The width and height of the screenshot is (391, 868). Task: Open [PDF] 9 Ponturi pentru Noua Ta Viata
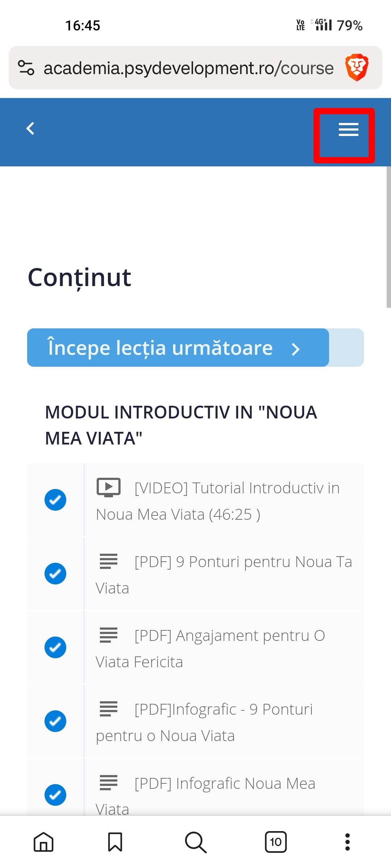tap(224, 575)
